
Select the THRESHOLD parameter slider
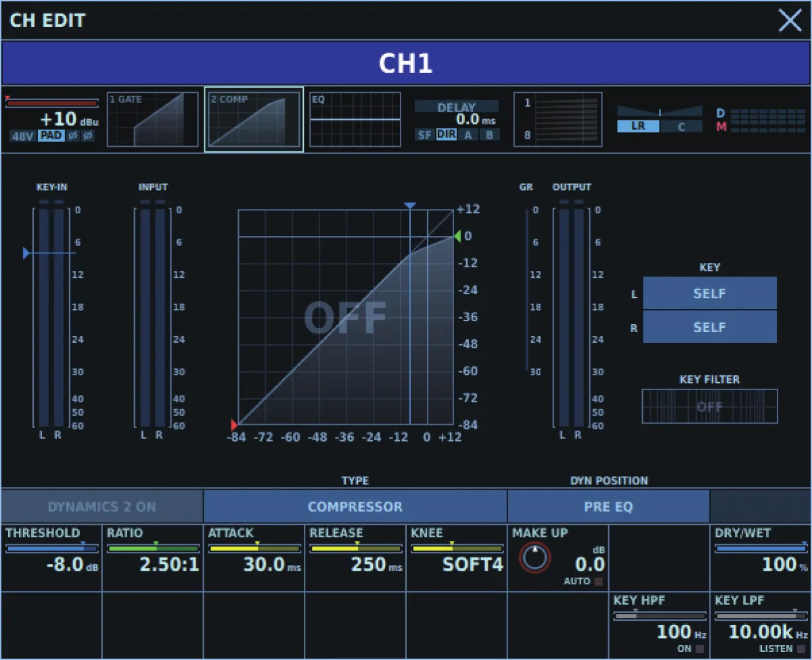51,548
